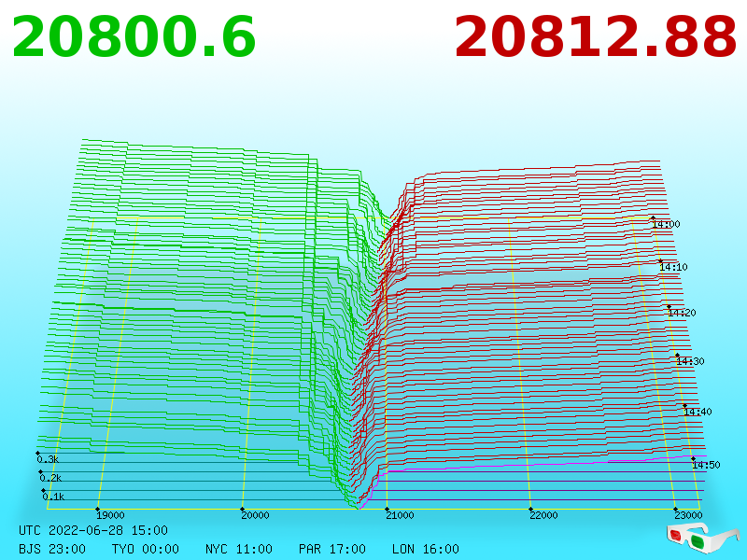Click the NYC 11:00 time
The height and width of the screenshot is (560, 747).
coord(239,549)
